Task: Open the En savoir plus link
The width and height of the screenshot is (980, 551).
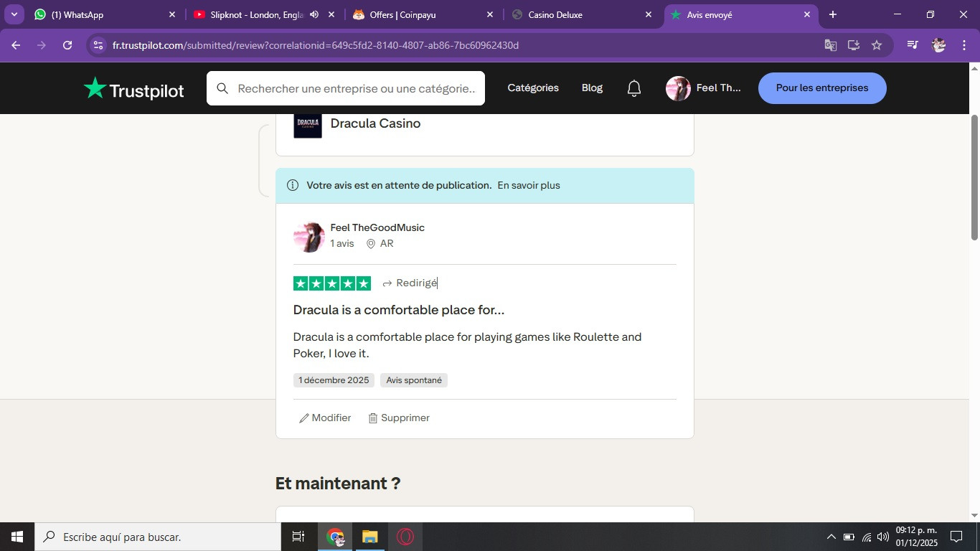Action: pos(529,185)
